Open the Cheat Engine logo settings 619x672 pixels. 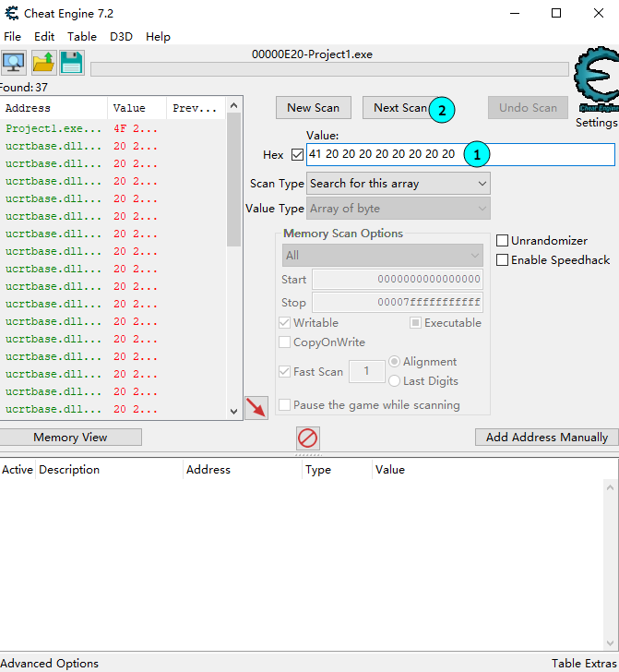596,79
